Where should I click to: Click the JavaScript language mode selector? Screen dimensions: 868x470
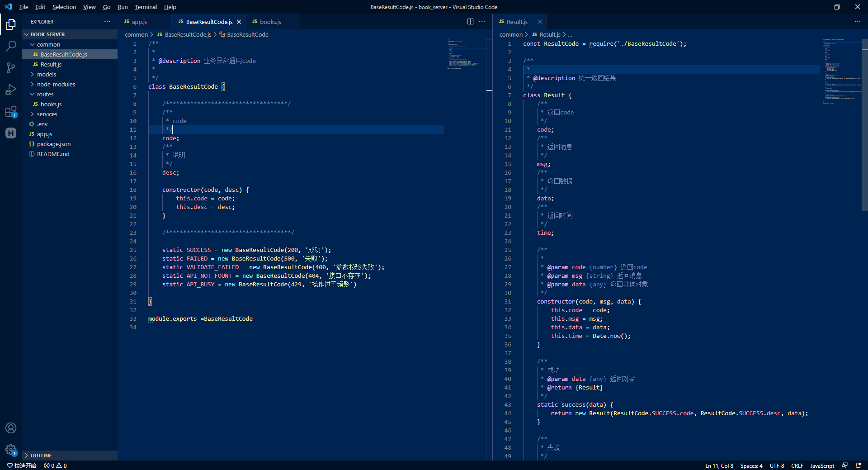pyautogui.click(x=822, y=465)
